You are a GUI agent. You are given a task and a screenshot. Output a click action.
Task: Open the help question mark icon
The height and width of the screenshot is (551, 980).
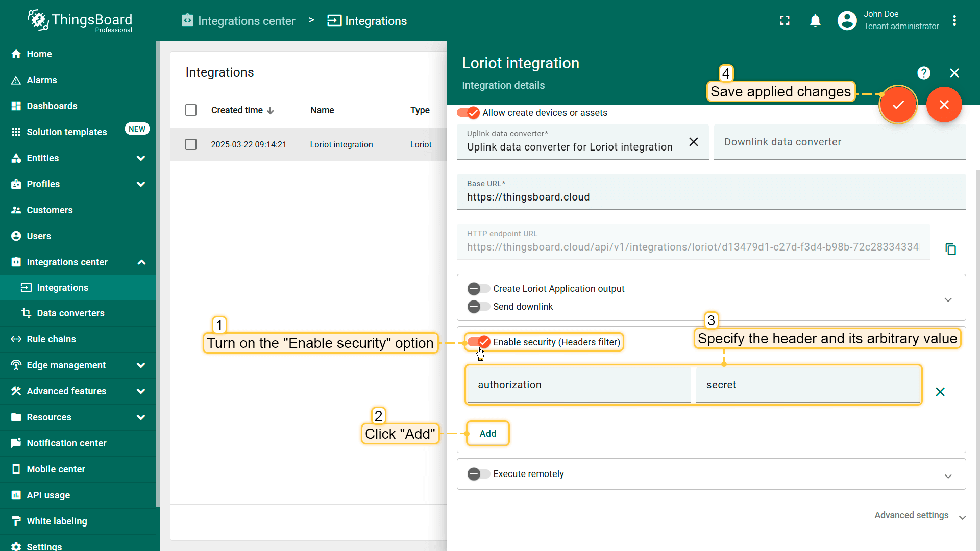click(x=923, y=73)
